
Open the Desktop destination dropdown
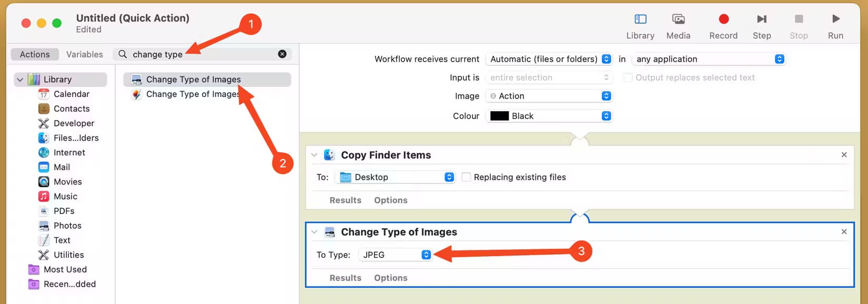(x=396, y=178)
